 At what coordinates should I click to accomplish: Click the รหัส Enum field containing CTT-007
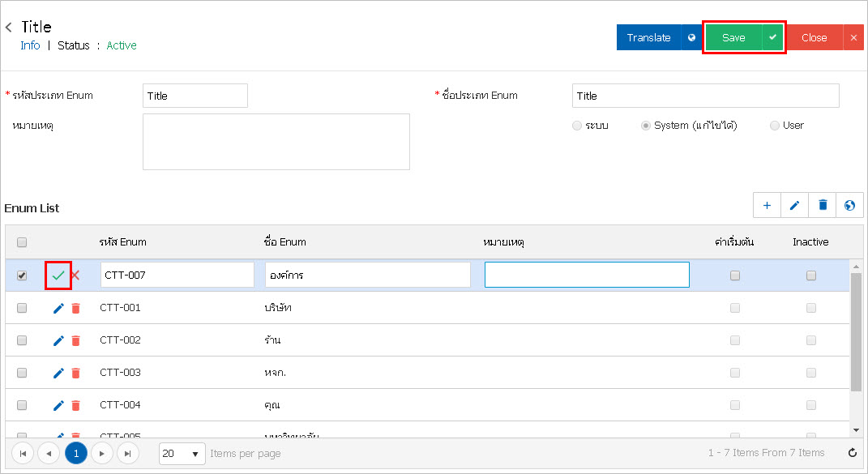[177, 275]
